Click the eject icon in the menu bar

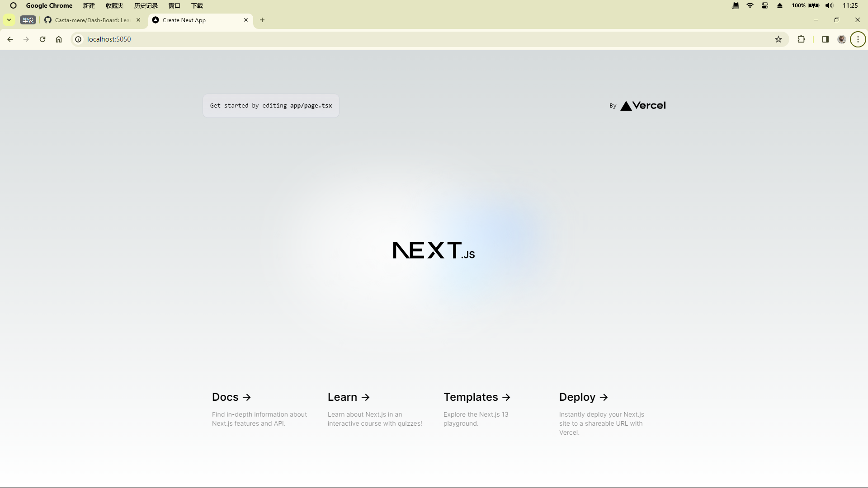tap(780, 5)
